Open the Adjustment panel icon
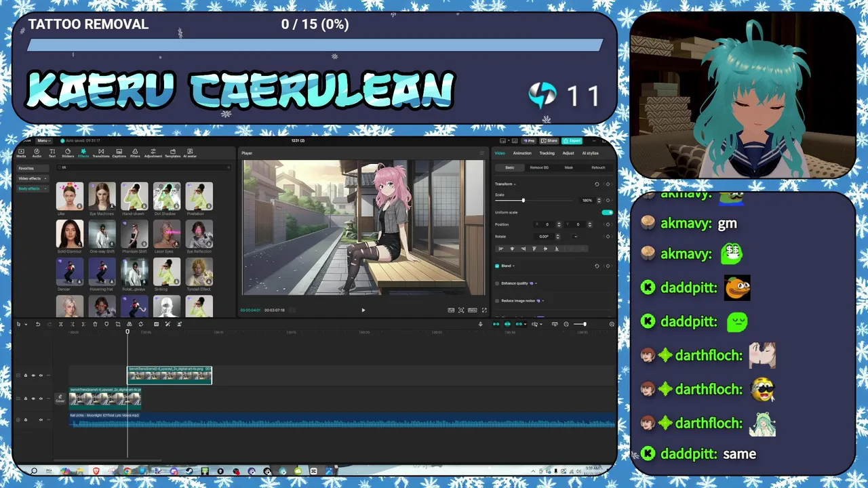Viewport: 868px width, 488px height. coord(153,153)
